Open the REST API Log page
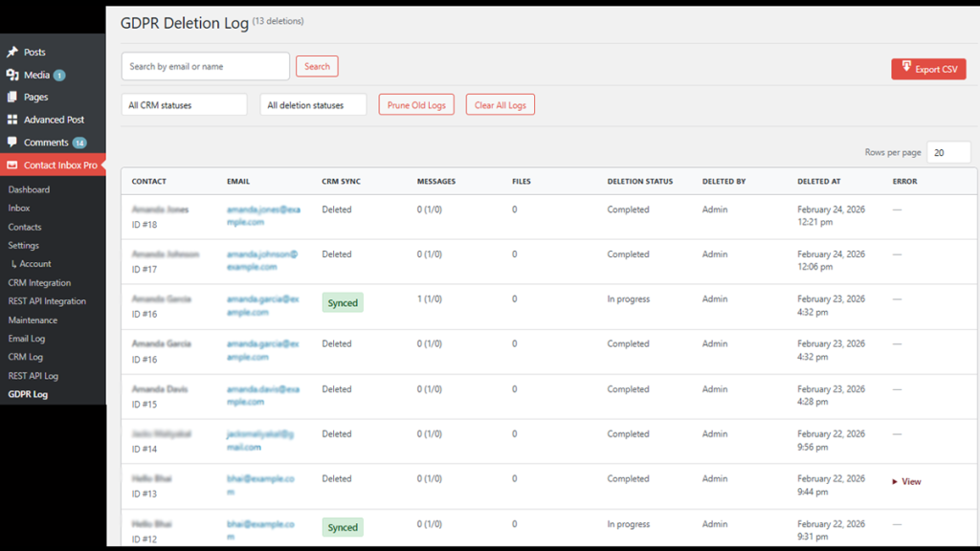Viewport: 980px width, 551px height. pyautogui.click(x=33, y=376)
